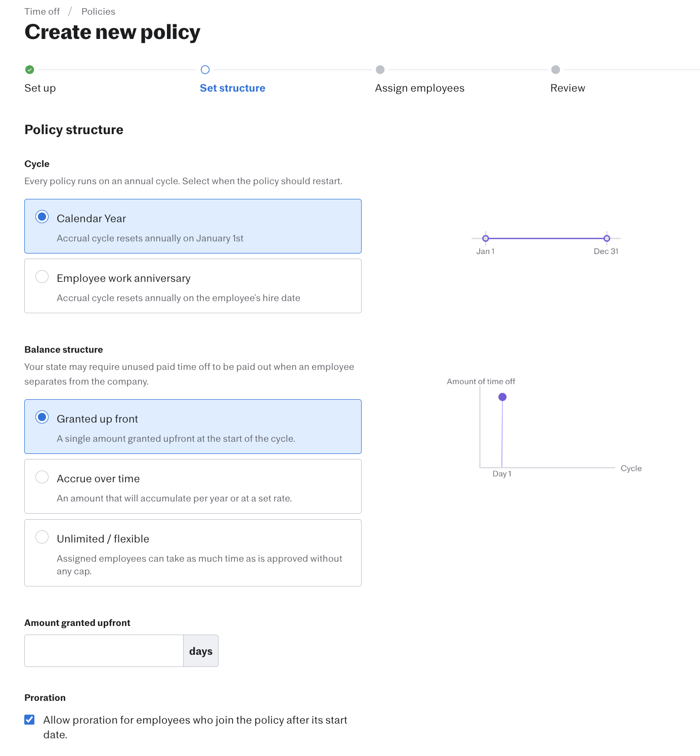Open the Time off breadcrumb link
Screen dimensions: 700x756
point(42,12)
